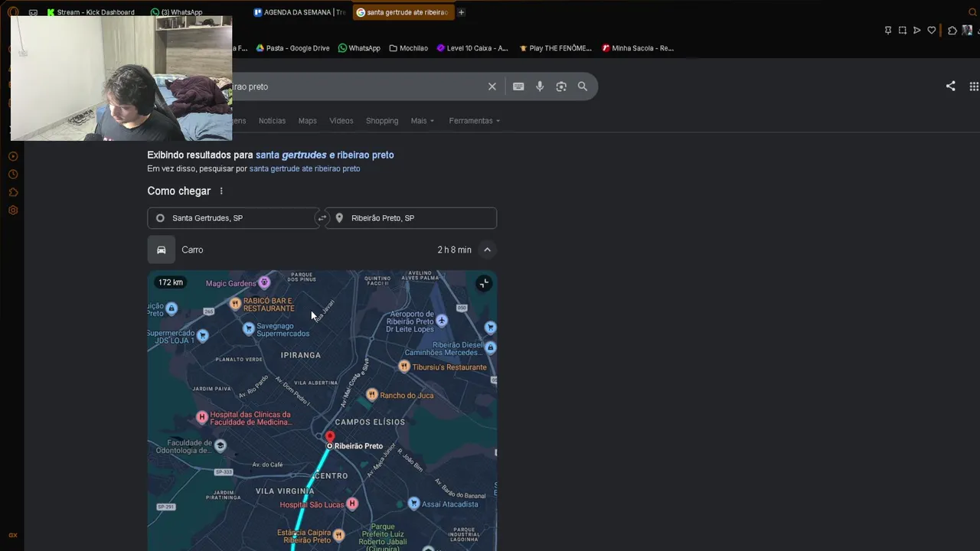Screen dimensions: 980x551
Task: Open history clock icon in the sidebar
Action: click(x=13, y=174)
